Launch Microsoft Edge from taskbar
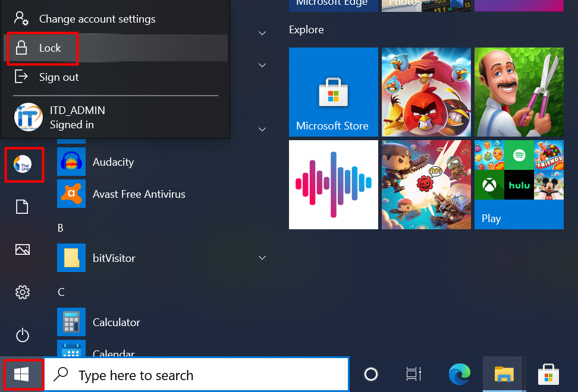 460,374
